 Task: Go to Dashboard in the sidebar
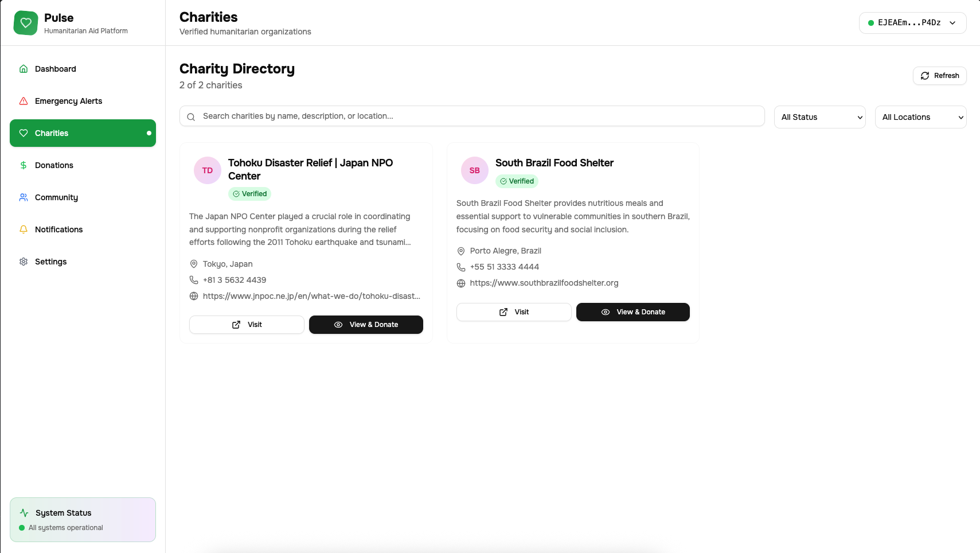(x=55, y=69)
